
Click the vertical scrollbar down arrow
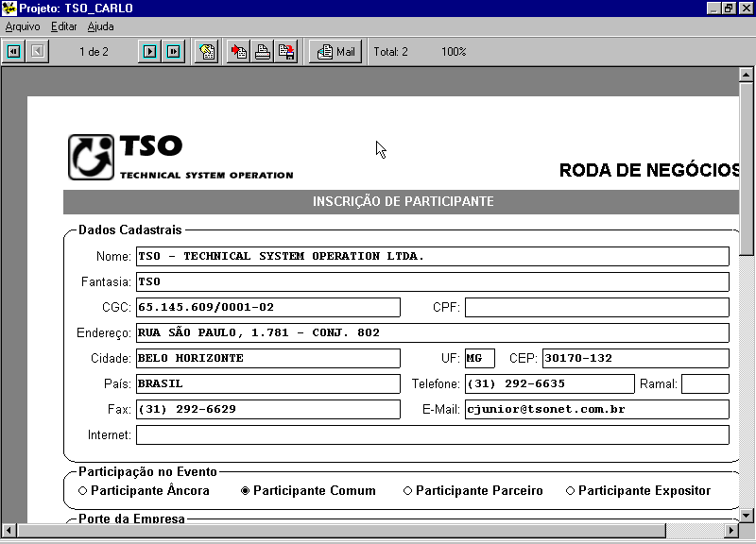tap(747, 514)
